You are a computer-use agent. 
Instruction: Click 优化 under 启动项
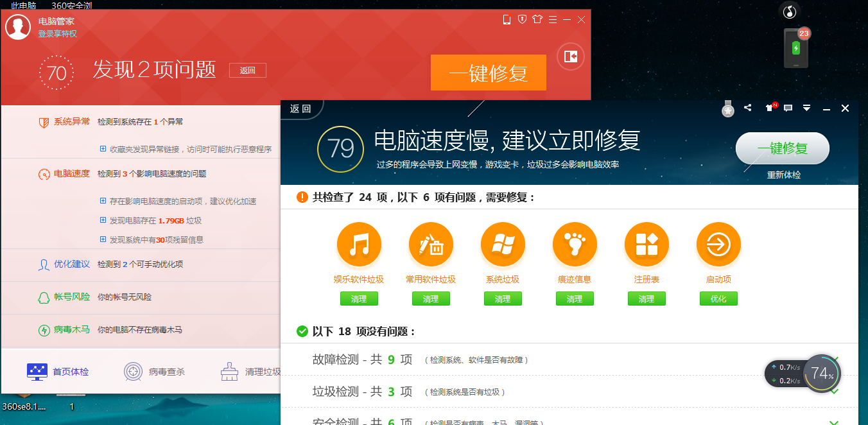(x=718, y=299)
